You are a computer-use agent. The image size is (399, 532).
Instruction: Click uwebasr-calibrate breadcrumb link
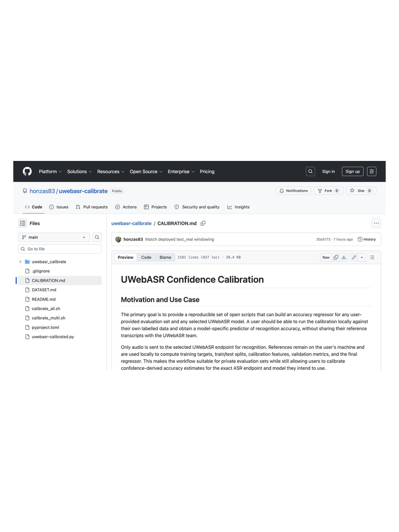point(131,223)
